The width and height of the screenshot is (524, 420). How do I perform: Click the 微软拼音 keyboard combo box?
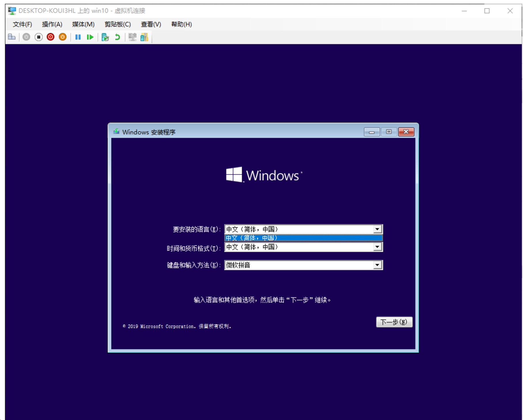(x=303, y=265)
